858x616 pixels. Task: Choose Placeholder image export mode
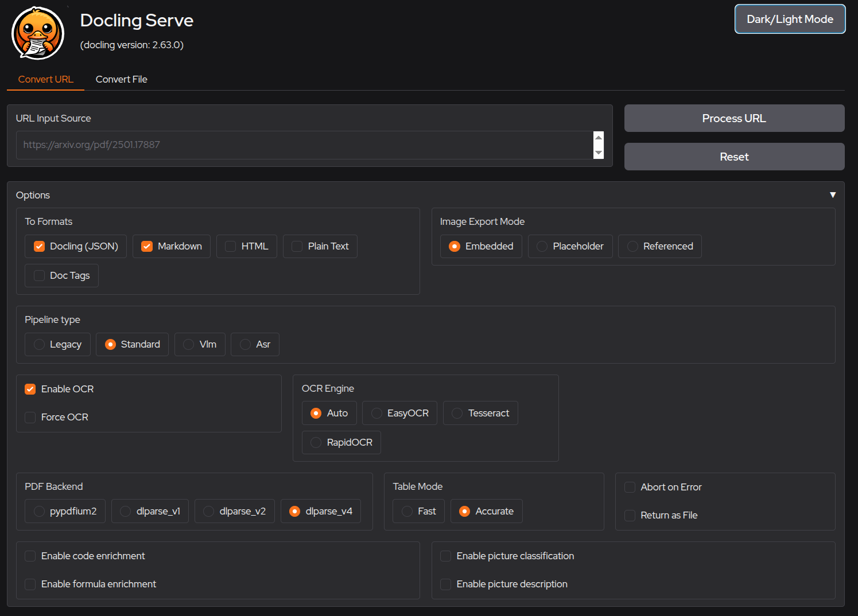tap(542, 246)
